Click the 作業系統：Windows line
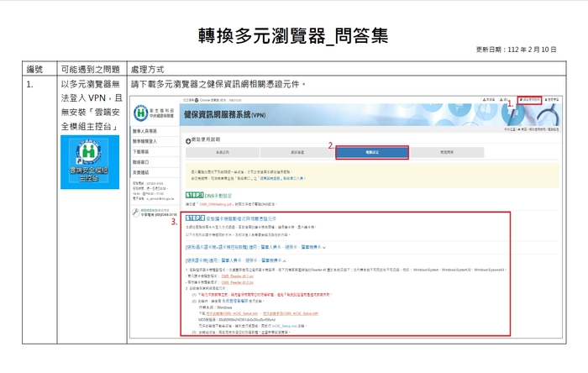Screen dimensions: 588x373 click(215, 307)
